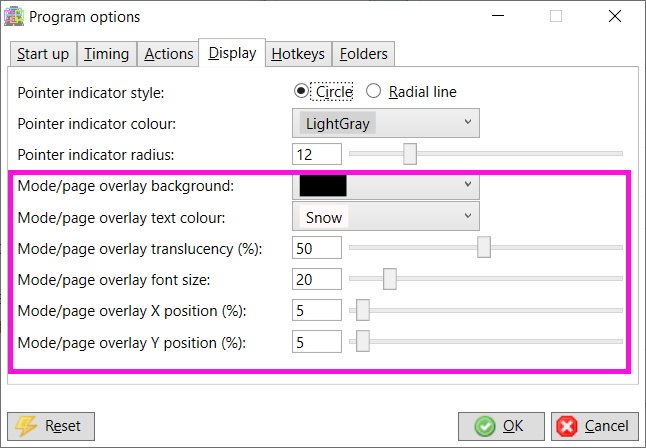Viewport: 646px width, 448px height.
Task: Open the overlay text colour dropdown
Action: pyautogui.click(x=386, y=216)
